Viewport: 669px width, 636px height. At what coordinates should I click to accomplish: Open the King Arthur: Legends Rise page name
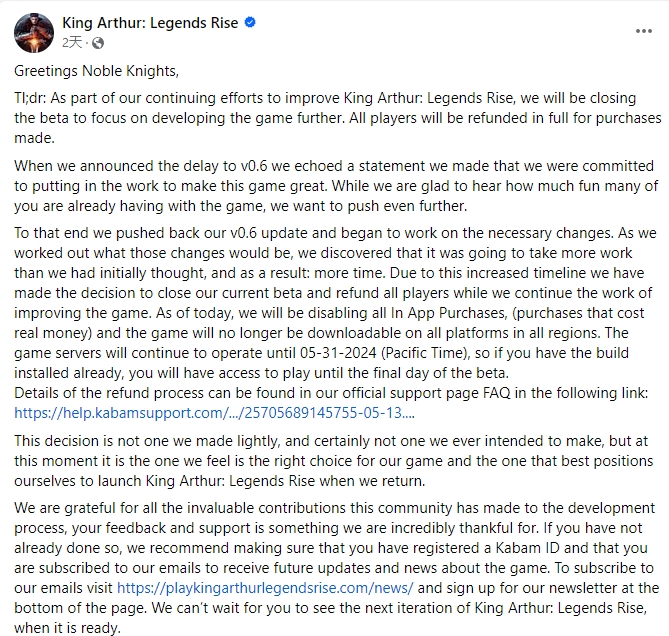[x=150, y=23]
